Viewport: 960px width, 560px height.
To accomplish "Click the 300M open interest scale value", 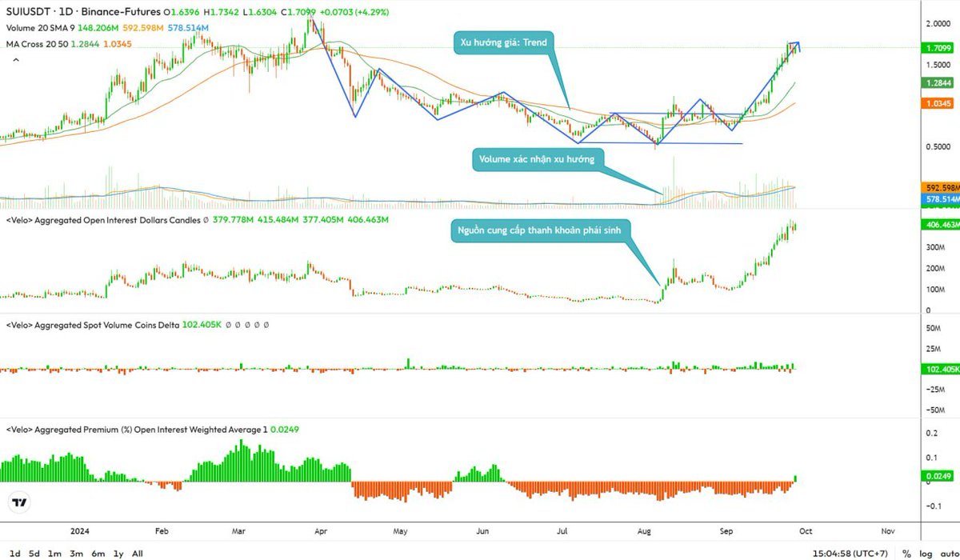I will (934, 248).
